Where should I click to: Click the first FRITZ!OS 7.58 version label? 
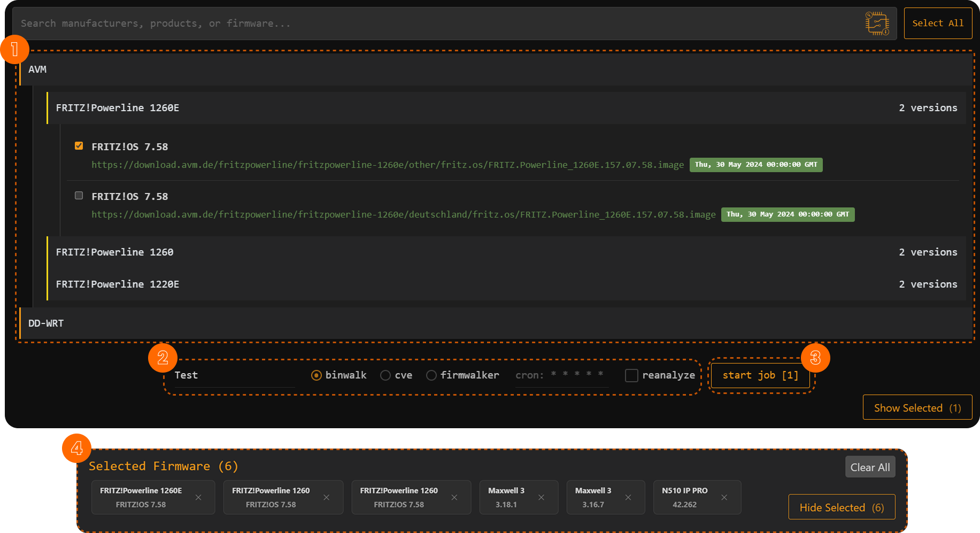pyautogui.click(x=130, y=146)
